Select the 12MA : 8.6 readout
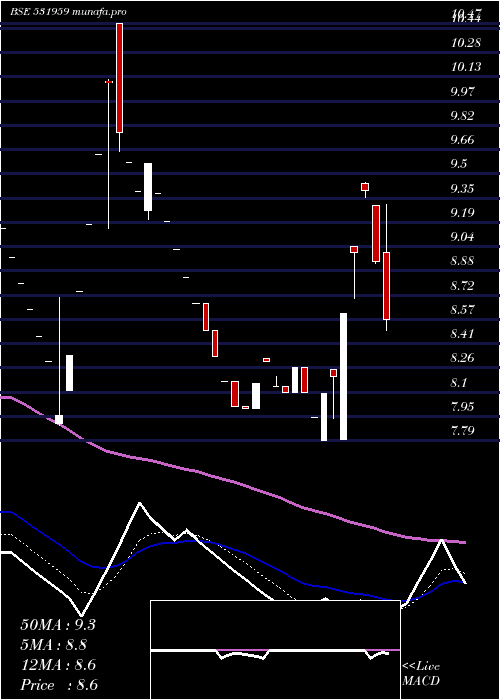This screenshot has width=500, height=700. click(x=58, y=665)
